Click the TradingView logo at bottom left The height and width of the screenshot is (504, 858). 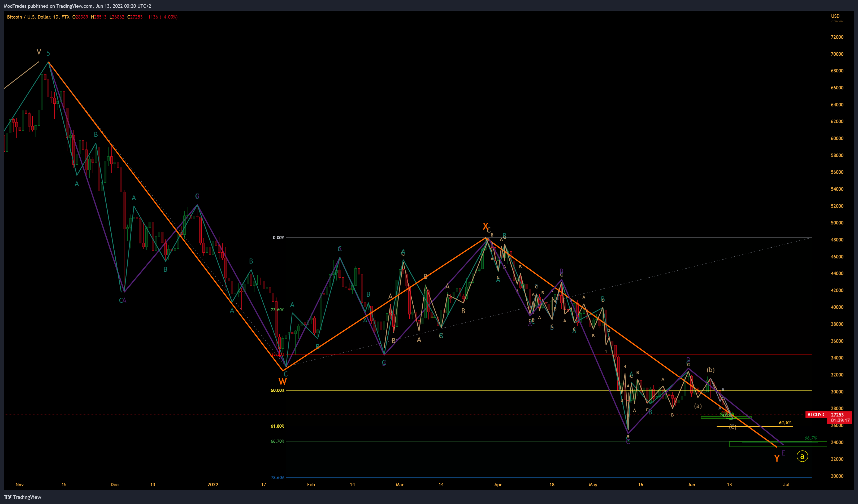click(23, 497)
